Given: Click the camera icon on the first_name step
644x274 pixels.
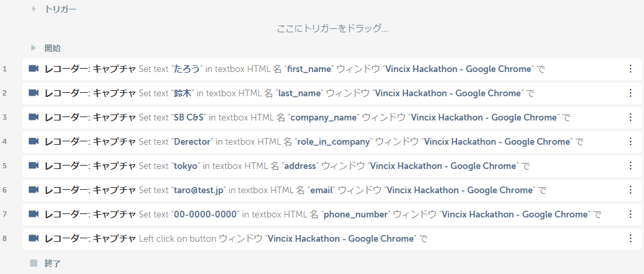Looking at the screenshot, I should click(34, 69).
